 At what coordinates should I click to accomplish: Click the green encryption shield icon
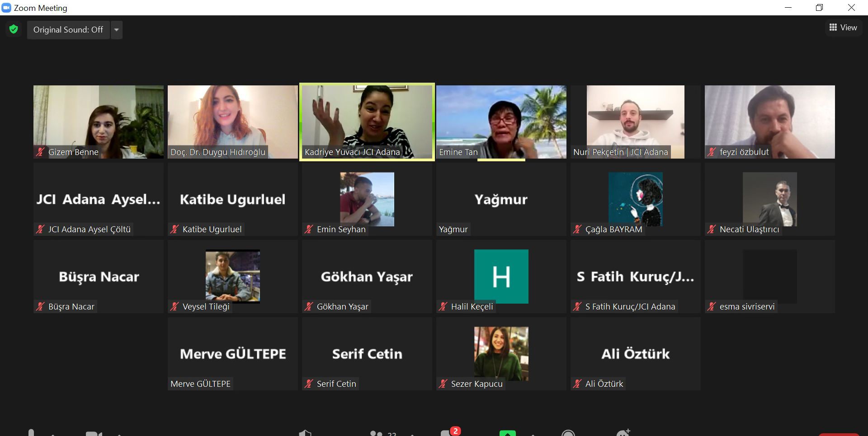(x=14, y=29)
